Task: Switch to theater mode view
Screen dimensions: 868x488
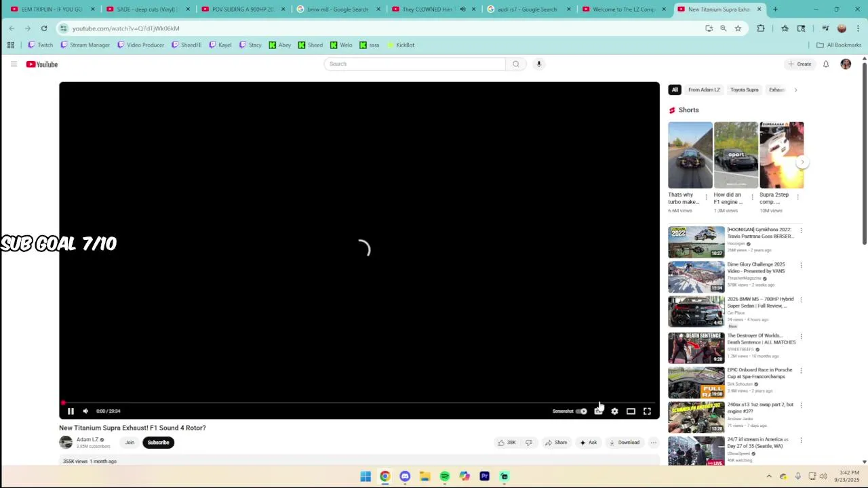Action: pyautogui.click(x=631, y=411)
